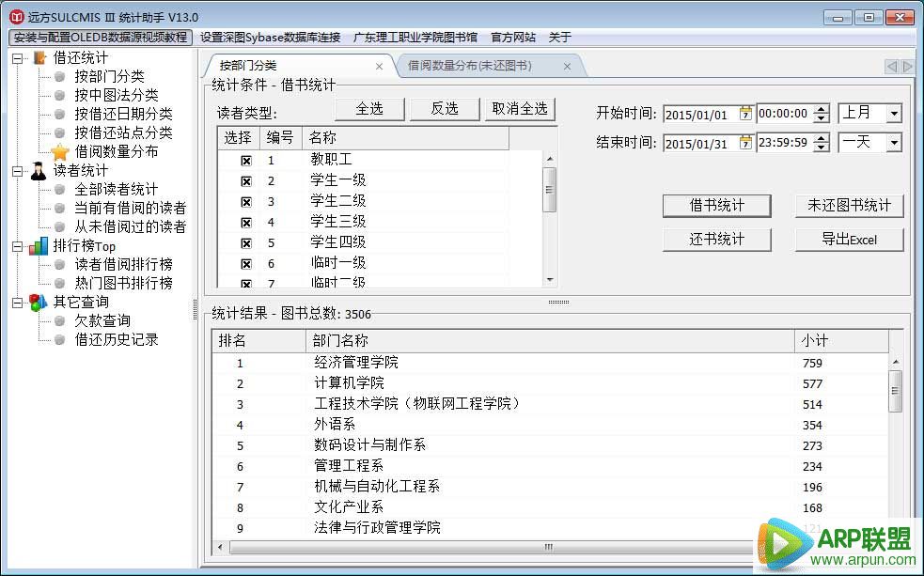Click the grey bullet beside 借还历史记录
Screen dimensions: 924x576
click(59, 340)
